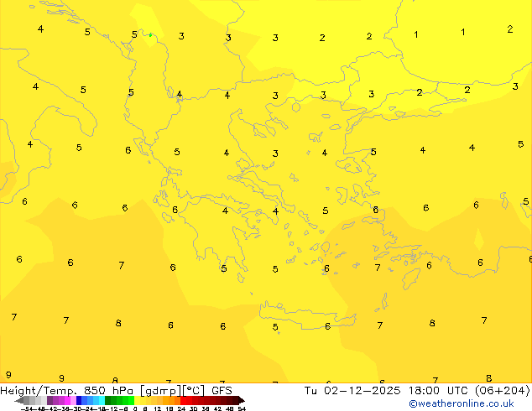Image resolution: width=532 pixels, height=411 pixels.
Task: Click the "24" legend scale value
Action: coord(181,408)
